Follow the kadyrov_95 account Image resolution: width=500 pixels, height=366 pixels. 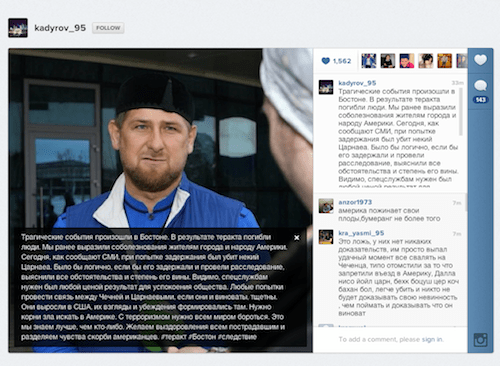[108, 28]
